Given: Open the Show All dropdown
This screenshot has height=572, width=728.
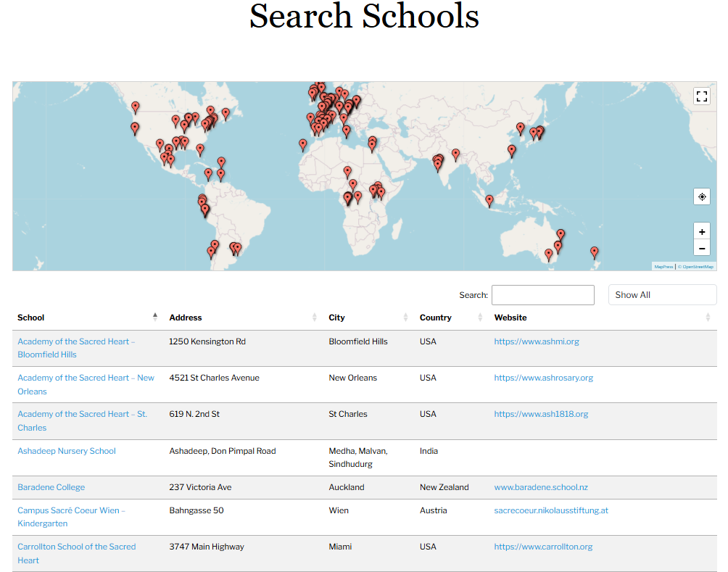Looking at the screenshot, I should click(661, 295).
